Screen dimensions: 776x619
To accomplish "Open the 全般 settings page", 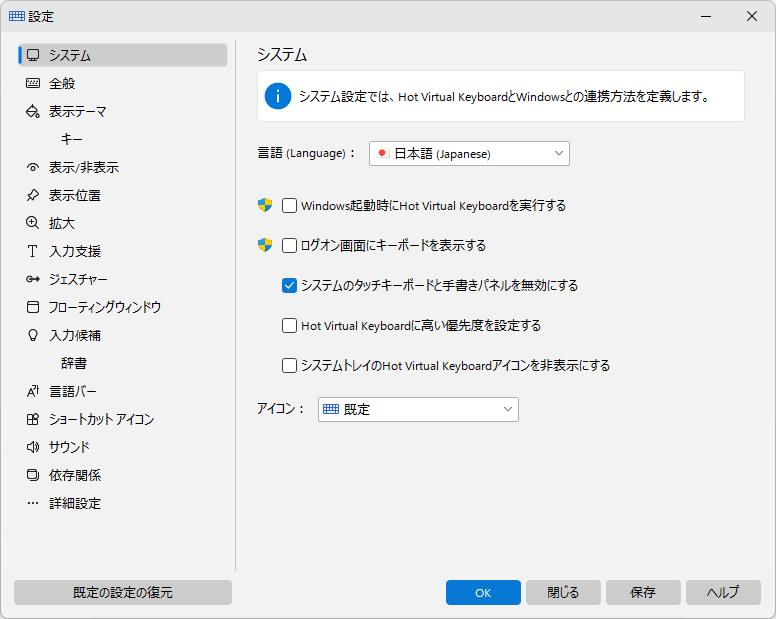I will pos(123,83).
